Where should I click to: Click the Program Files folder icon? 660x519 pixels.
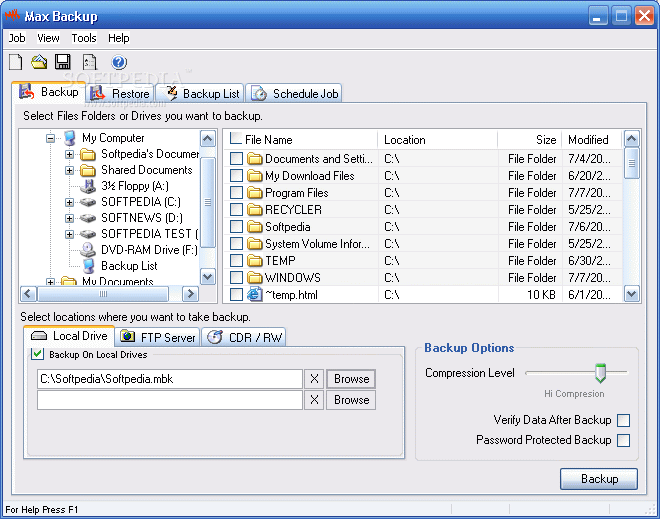coord(254,193)
